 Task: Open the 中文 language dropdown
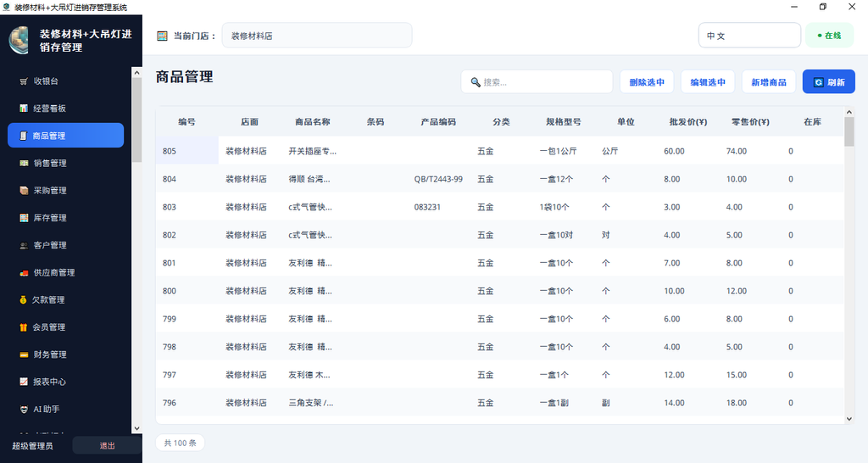(x=749, y=36)
